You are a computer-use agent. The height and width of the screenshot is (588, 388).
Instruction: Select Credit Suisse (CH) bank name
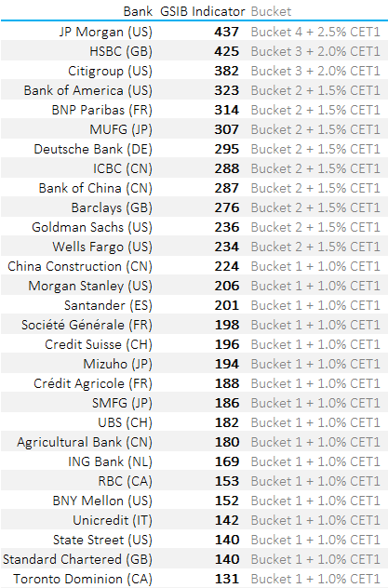pos(99,344)
